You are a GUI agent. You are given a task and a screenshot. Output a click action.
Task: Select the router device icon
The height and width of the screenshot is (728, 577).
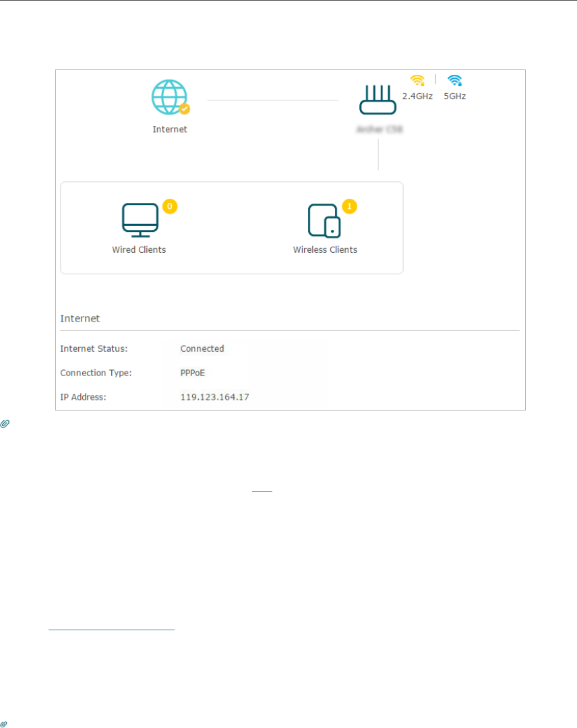click(378, 100)
